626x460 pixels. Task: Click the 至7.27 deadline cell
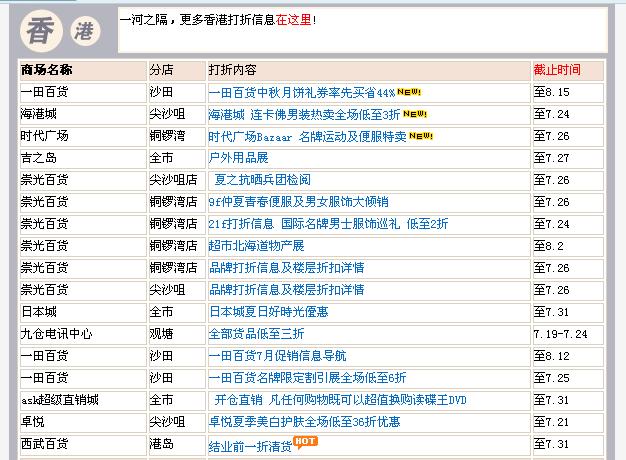pos(568,159)
